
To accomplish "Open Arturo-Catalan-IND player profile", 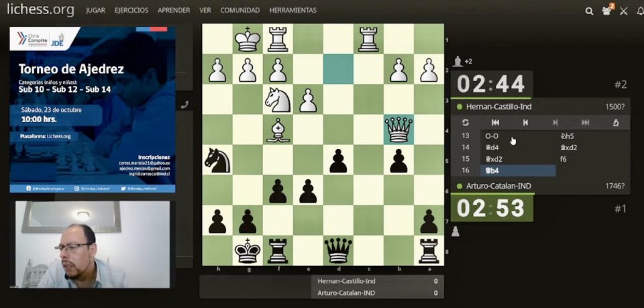I will click(x=498, y=186).
